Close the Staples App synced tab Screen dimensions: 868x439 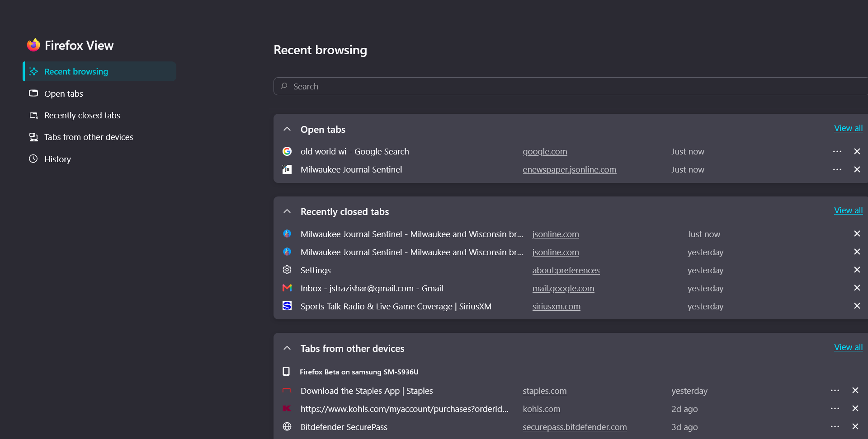855,390
